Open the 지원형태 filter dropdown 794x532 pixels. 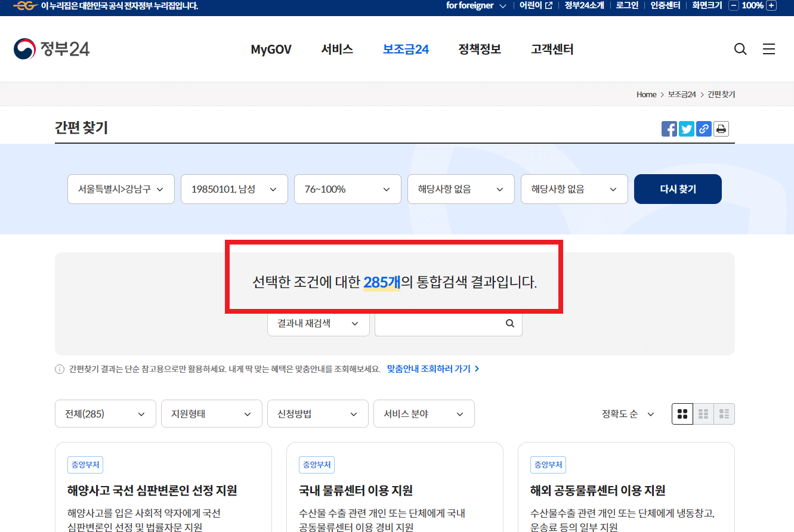tap(212, 413)
